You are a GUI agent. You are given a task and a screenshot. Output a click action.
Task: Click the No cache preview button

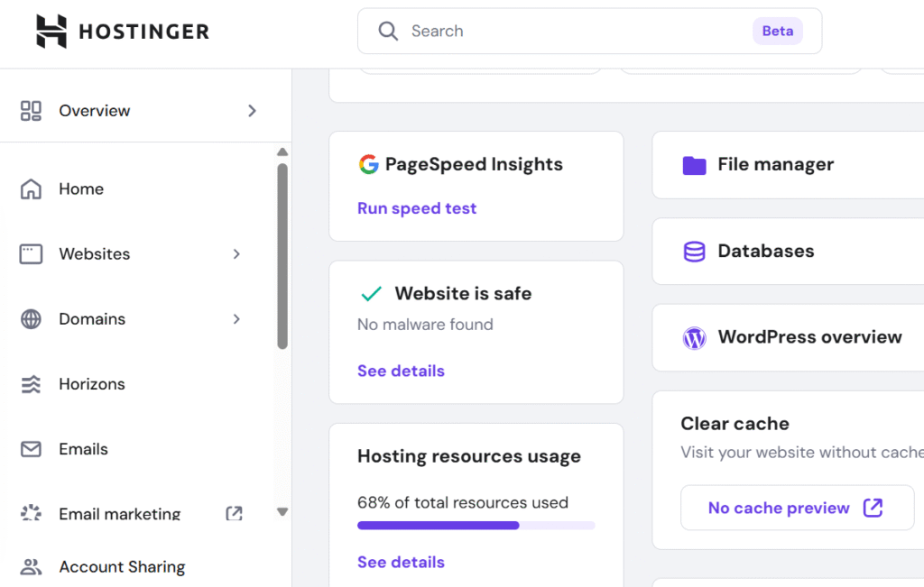tap(797, 508)
